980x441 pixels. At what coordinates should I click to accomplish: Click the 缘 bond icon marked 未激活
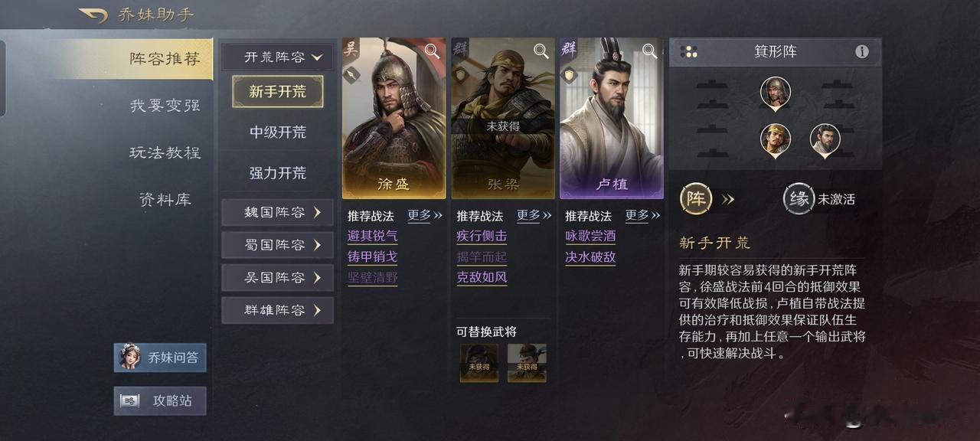pyautogui.click(x=799, y=199)
